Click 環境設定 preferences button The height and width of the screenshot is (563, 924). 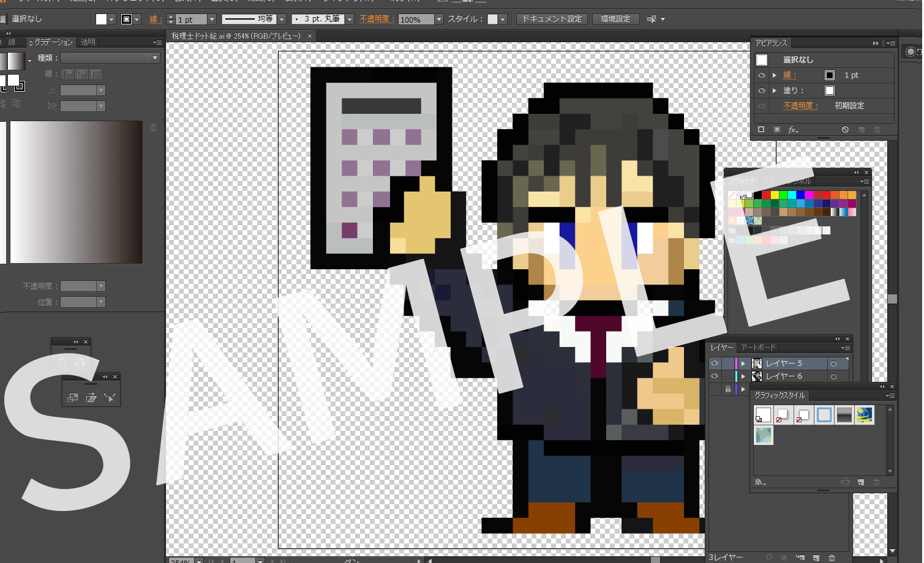615,19
